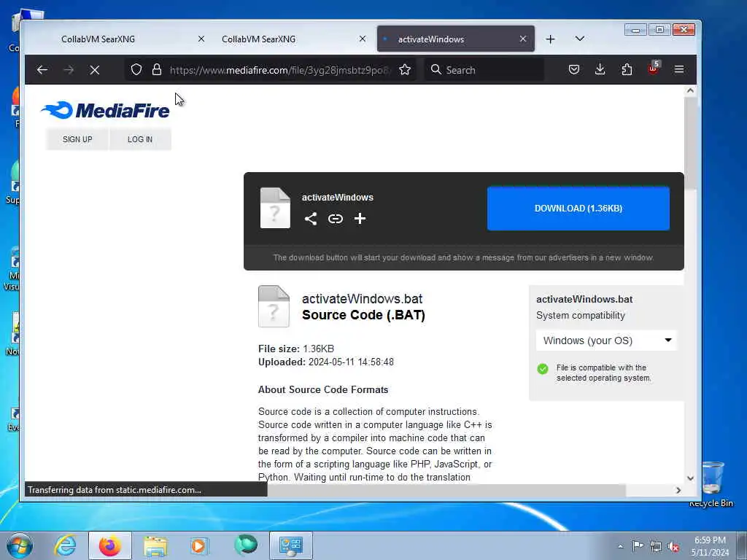Open Windows Media Player from taskbar
Viewport: 747px width, 560px height.
[199, 545]
